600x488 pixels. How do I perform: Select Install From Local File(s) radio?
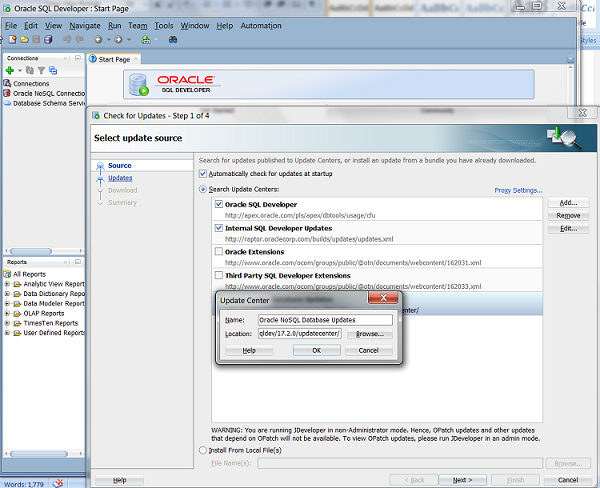point(203,450)
